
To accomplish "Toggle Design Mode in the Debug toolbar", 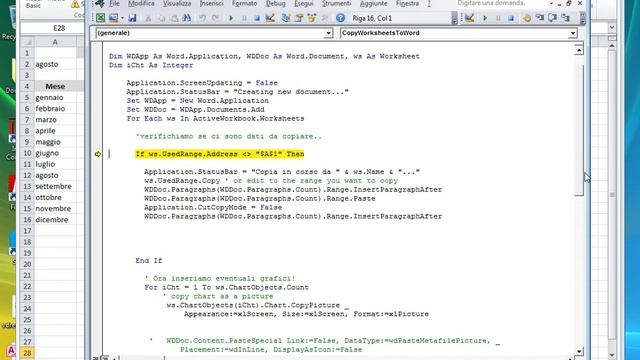I will coord(469,18).
